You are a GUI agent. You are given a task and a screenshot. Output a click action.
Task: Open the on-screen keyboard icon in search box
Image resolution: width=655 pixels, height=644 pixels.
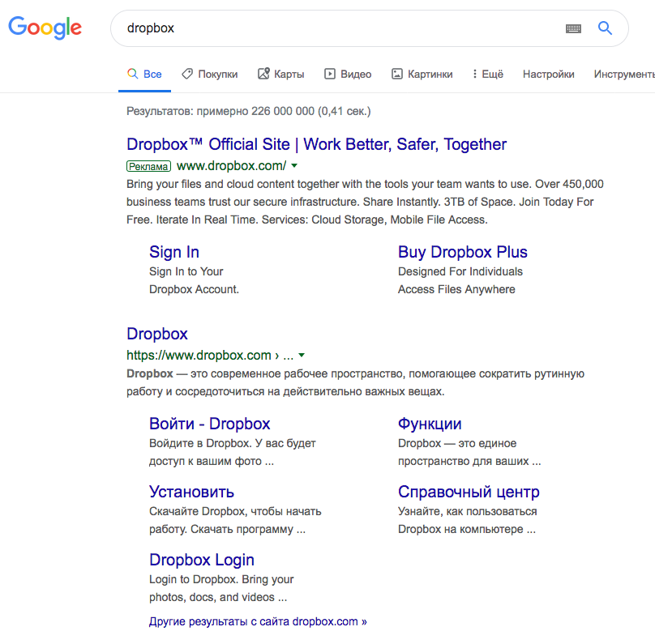(x=573, y=28)
